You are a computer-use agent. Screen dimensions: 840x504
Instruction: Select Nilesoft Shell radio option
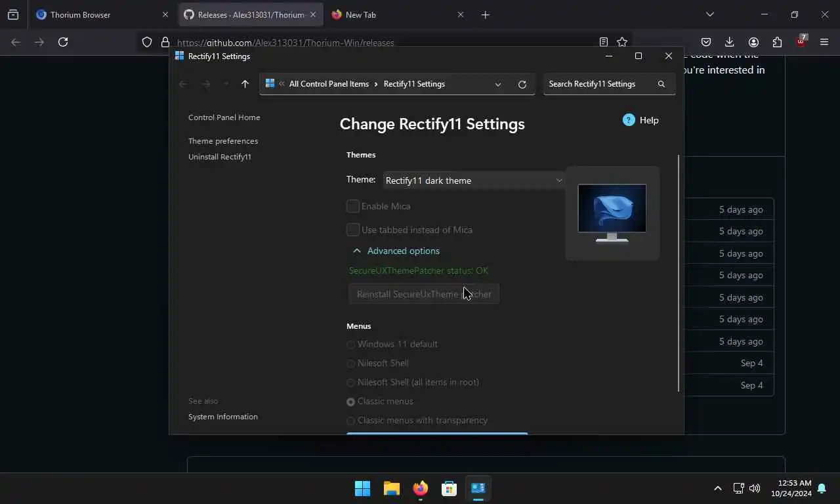coord(350,364)
